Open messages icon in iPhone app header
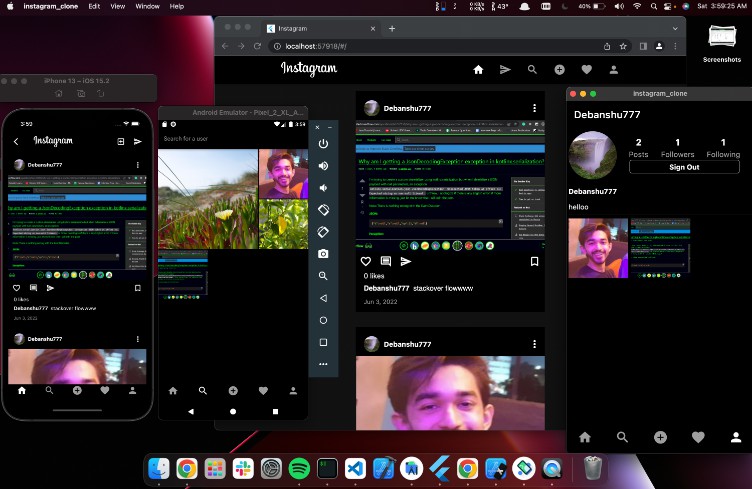The image size is (752, 489). click(x=138, y=141)
